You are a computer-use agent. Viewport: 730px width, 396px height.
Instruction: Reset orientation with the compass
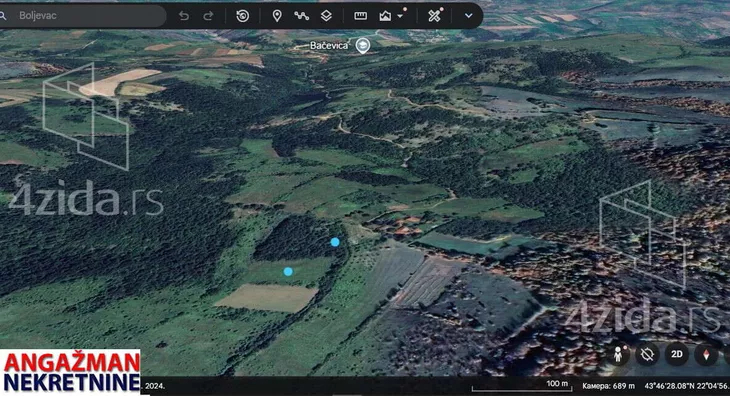click(706, 355)
